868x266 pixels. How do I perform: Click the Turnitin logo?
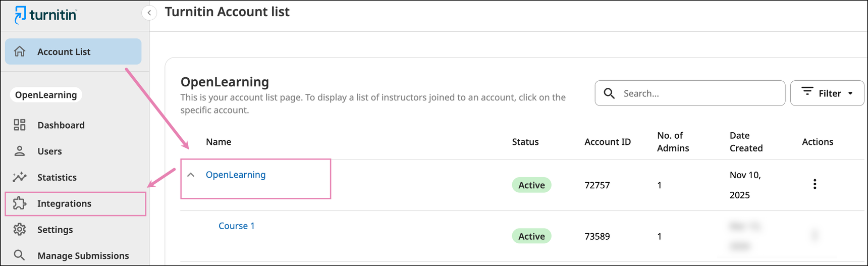click(45, 15)
